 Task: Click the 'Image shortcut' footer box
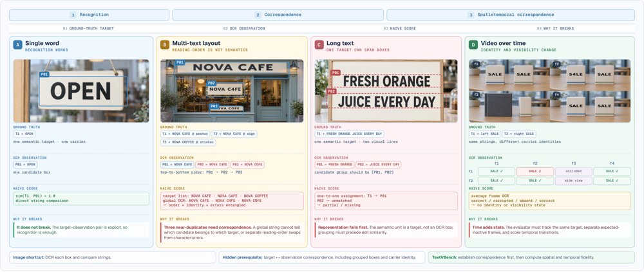click(113, 257)
